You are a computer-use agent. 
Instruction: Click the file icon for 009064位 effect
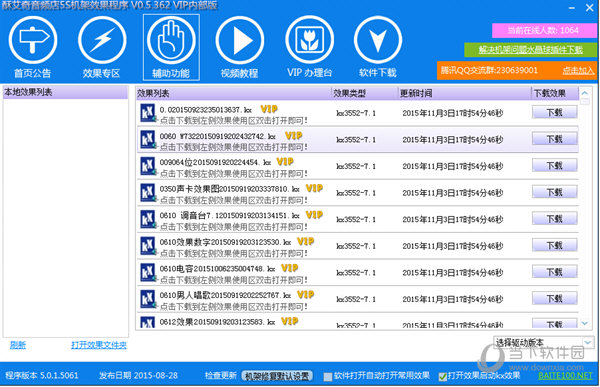click(x=148, y=166)
